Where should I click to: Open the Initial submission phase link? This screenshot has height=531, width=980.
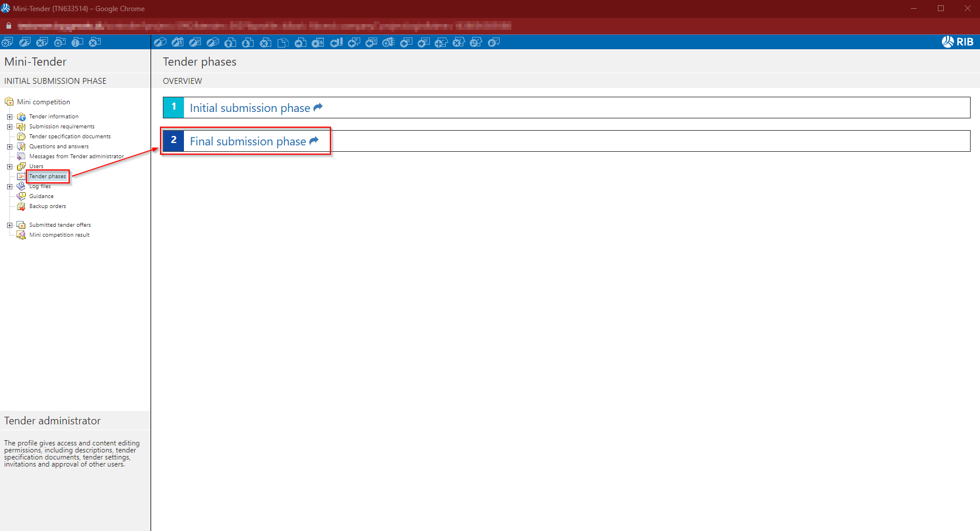tap(250, 108)
